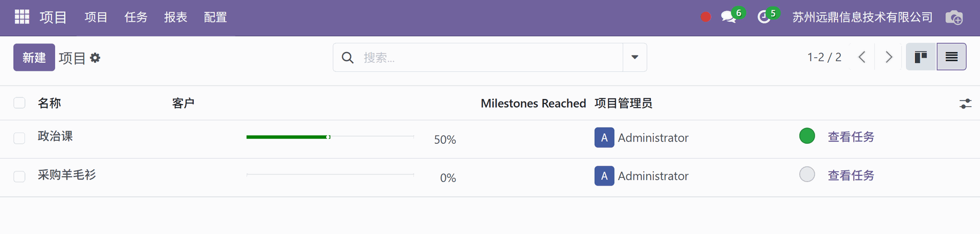Click the camera icon in the top bar
The height and width of the screenshot is (234, 980).
953,17
